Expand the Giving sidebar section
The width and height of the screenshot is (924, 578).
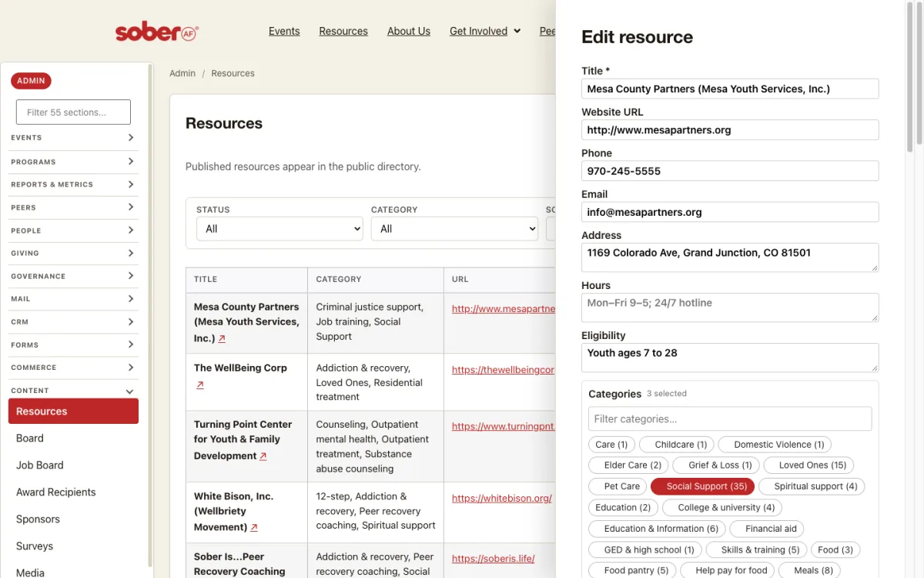click(73, 254)
